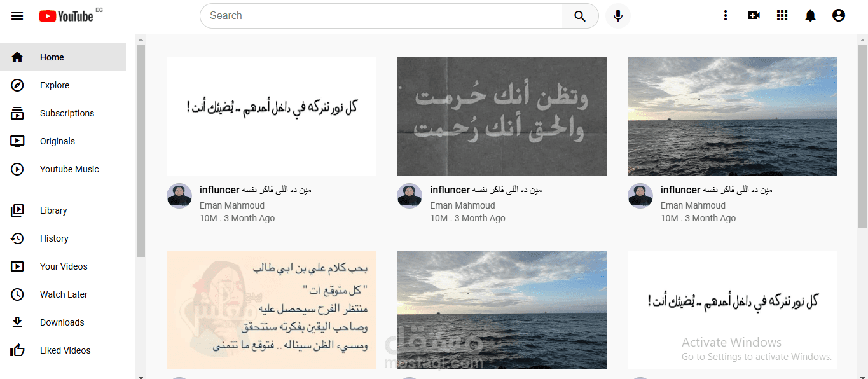Select the Home icon in the sidebar
The width and height of the screenshot is (868, 379).
tap(18, 57)
